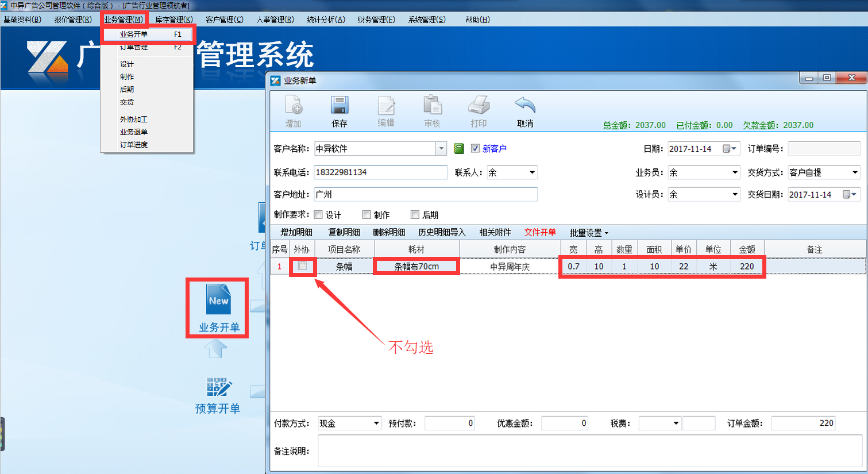Screen dimensions: 868x474
Task: Click the 业务新单 window title icon
Action: click(276, 80)
